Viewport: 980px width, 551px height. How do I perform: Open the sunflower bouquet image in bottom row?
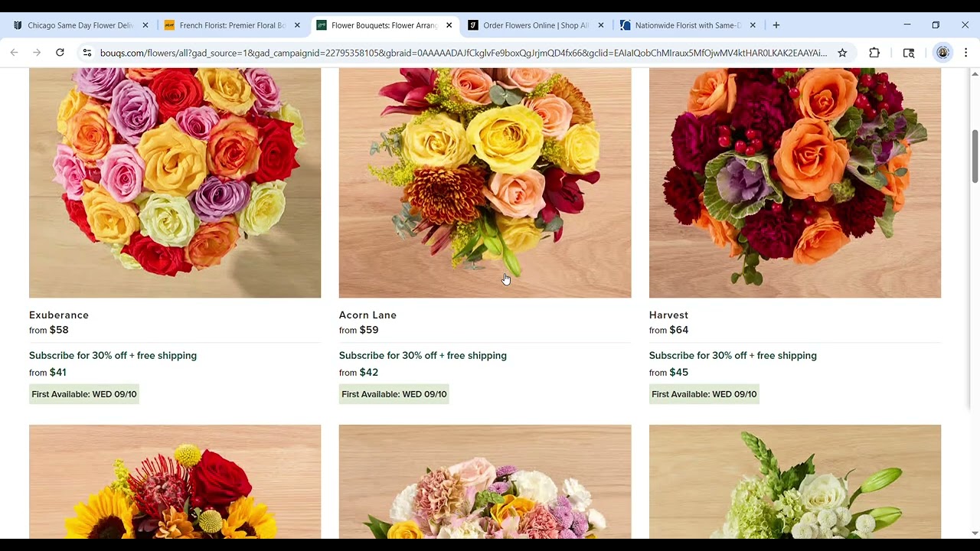pyautogui.click(x=175, y=481)
